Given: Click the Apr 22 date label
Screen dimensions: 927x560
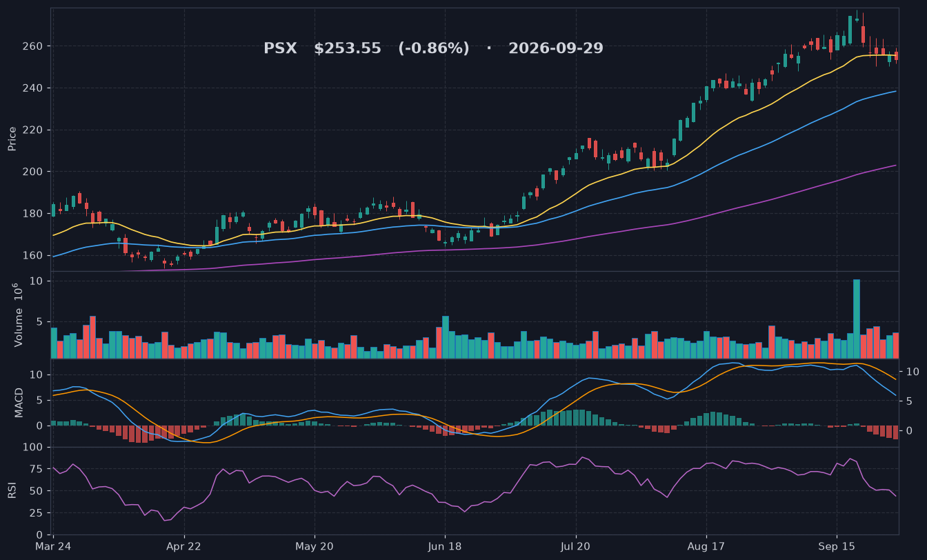Looking at the screenshot, I should point(184,546).
